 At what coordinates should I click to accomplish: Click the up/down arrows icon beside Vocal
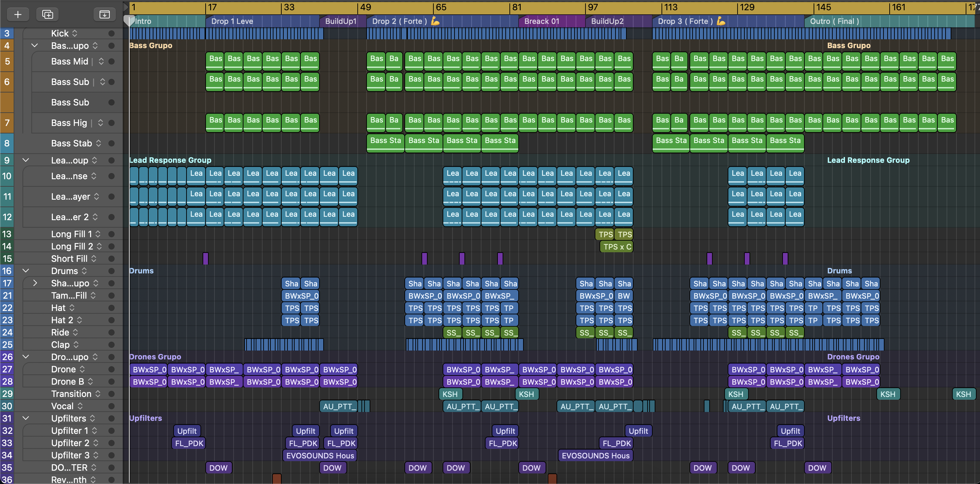(x=80, y=406)
